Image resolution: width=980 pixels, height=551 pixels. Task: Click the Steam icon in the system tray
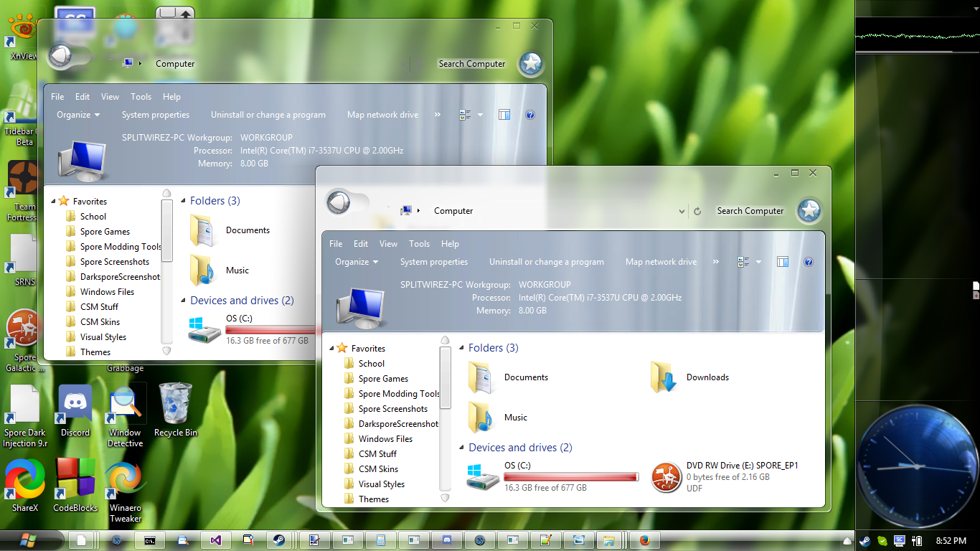864,540
